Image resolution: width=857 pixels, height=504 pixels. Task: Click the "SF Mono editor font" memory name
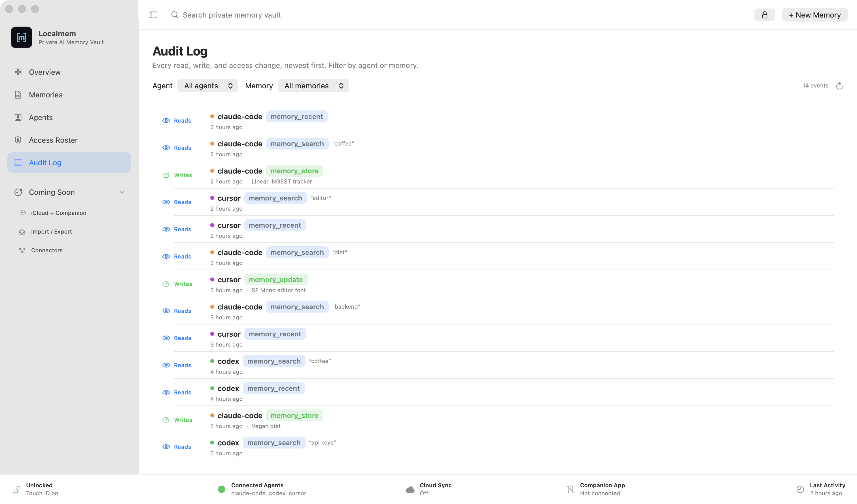[279, 290]
